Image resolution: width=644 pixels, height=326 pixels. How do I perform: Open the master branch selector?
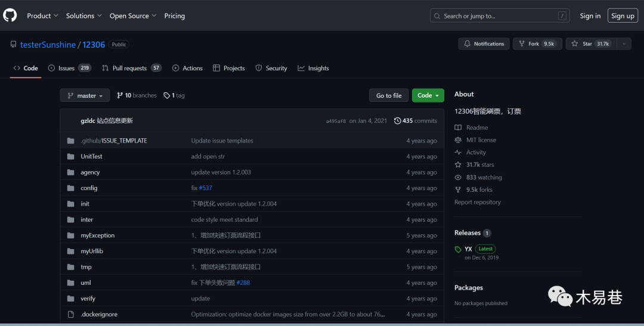[x=85, y=95]
